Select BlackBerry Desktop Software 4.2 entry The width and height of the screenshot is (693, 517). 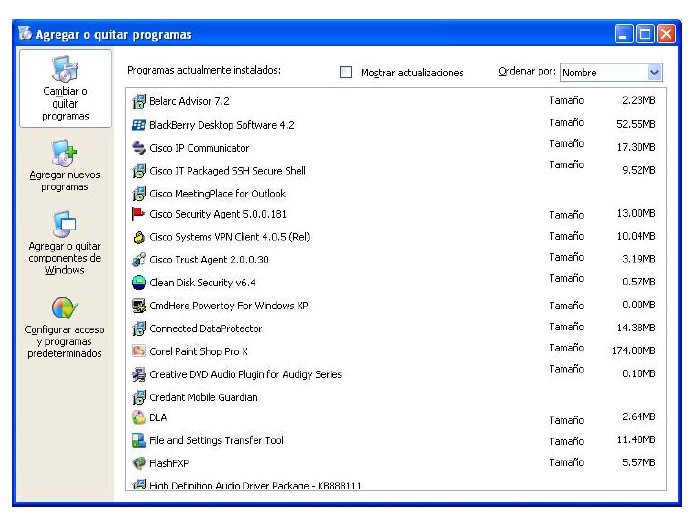(221, 125)
